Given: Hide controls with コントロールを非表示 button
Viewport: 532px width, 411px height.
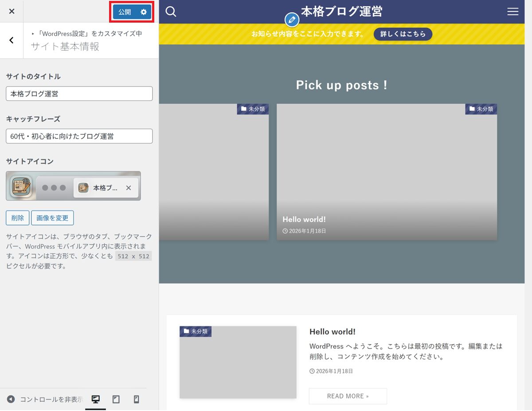Looking at the screenshot, I should coord(44,399).
